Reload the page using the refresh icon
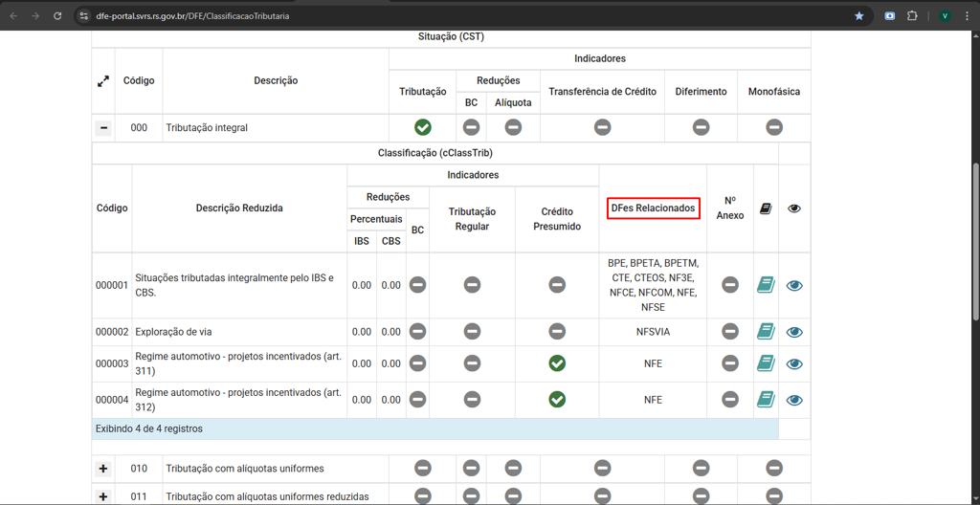Screen dimensions: 980x505 tap(57, 16)
